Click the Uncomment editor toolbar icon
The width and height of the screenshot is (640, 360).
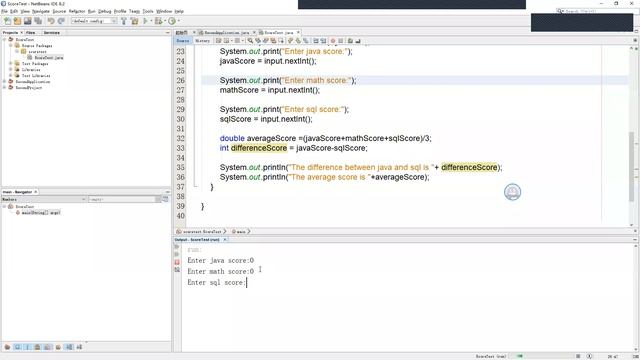point(358,41)
